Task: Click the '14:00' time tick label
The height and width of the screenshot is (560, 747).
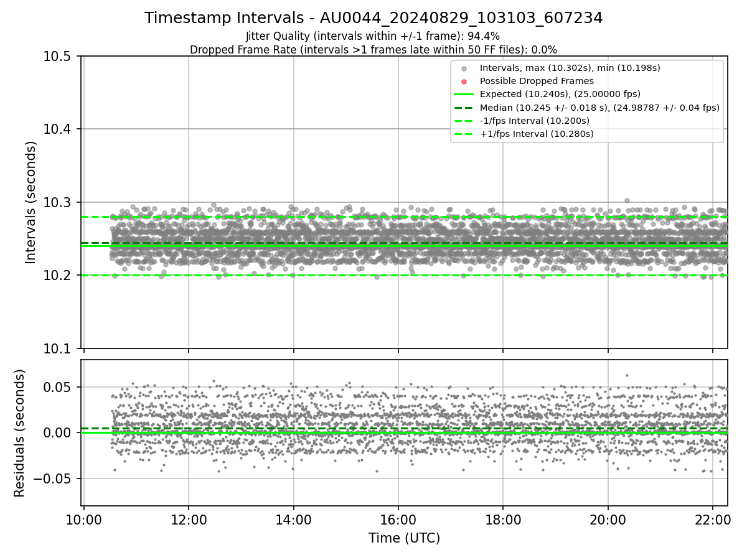Action: pyautogui.click(x=294, y=518)
